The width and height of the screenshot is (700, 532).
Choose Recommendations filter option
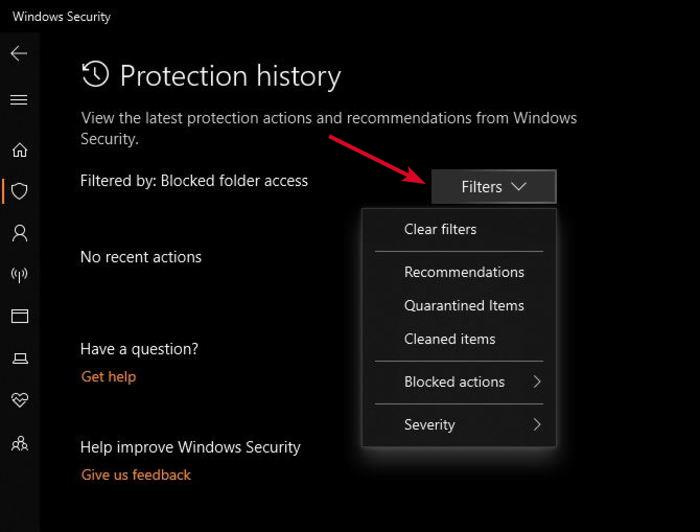[464, 272]
